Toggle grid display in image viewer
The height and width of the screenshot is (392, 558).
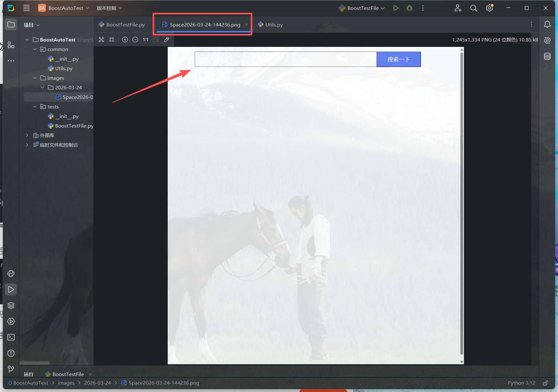112,40
